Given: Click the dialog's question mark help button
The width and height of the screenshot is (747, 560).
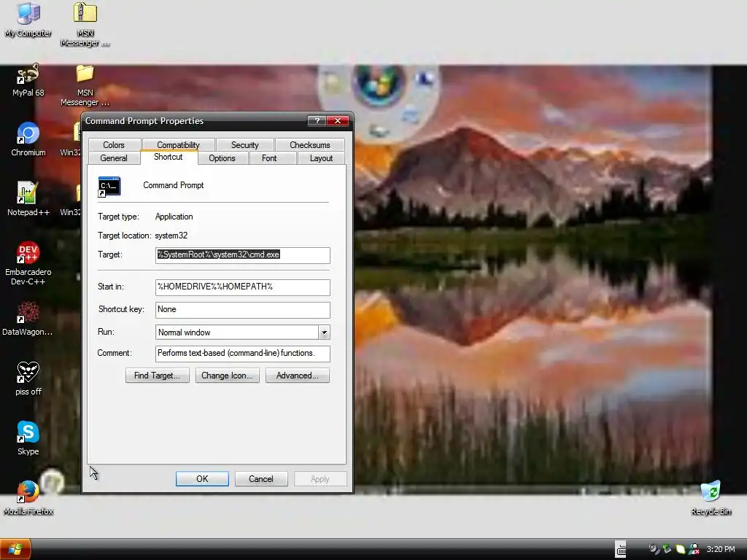Looking at the screenshot, I should pyautogui.click(x=317, y=120).
